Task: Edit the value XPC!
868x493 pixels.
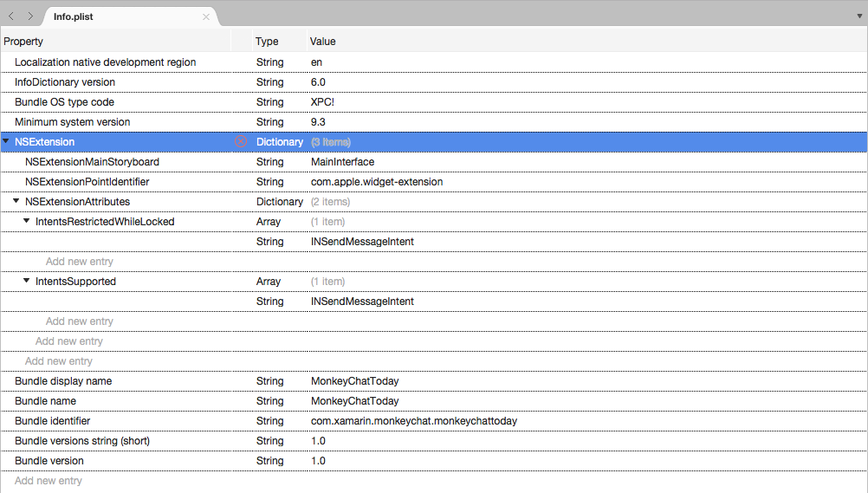Action: [x=323, y=102]
